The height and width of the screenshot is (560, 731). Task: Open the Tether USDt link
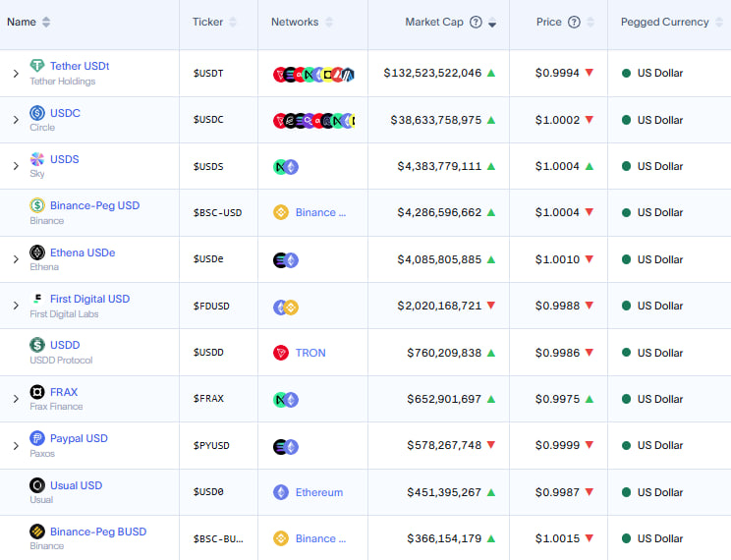pyautogui.click(x=80, y=66)
